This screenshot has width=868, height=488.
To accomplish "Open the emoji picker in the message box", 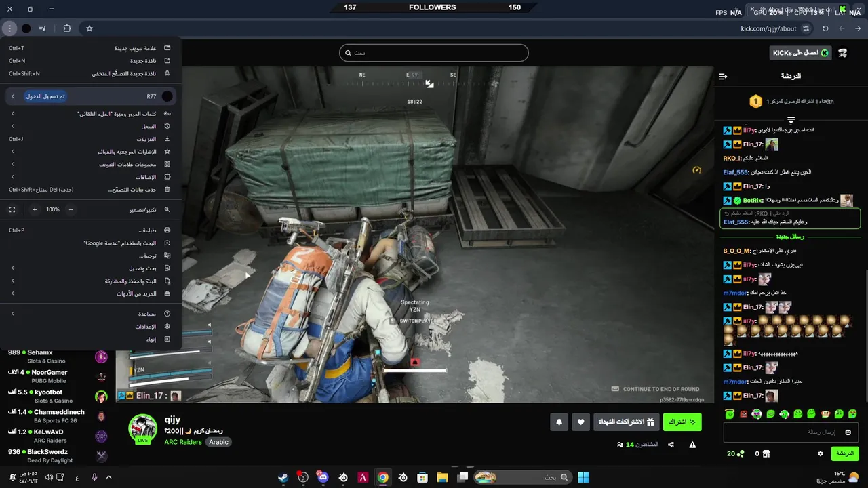I will [848, 432].
